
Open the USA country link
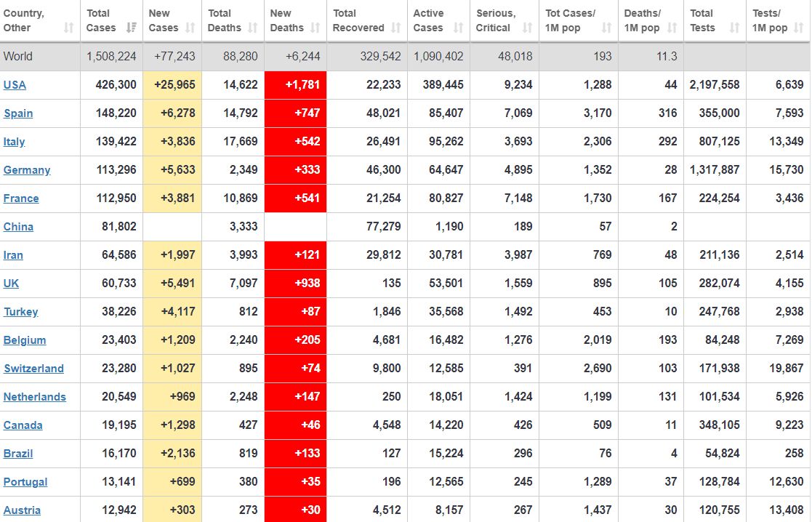point(15,85)
